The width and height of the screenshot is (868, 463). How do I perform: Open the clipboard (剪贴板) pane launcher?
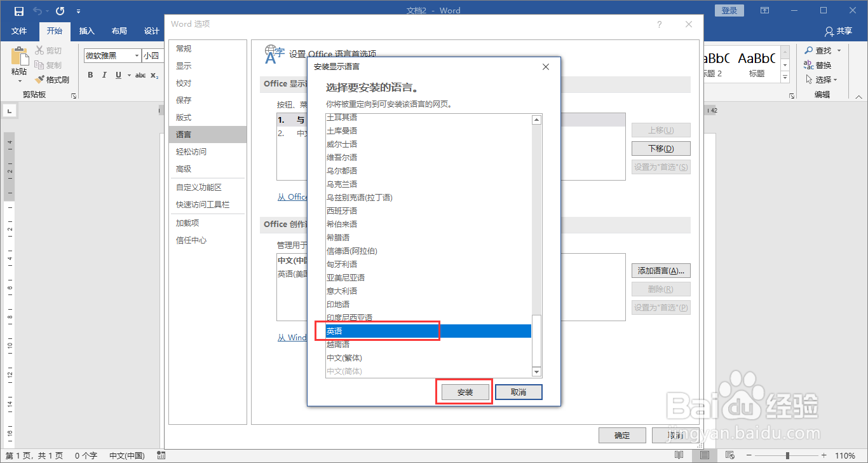click(x=74, y=95)
